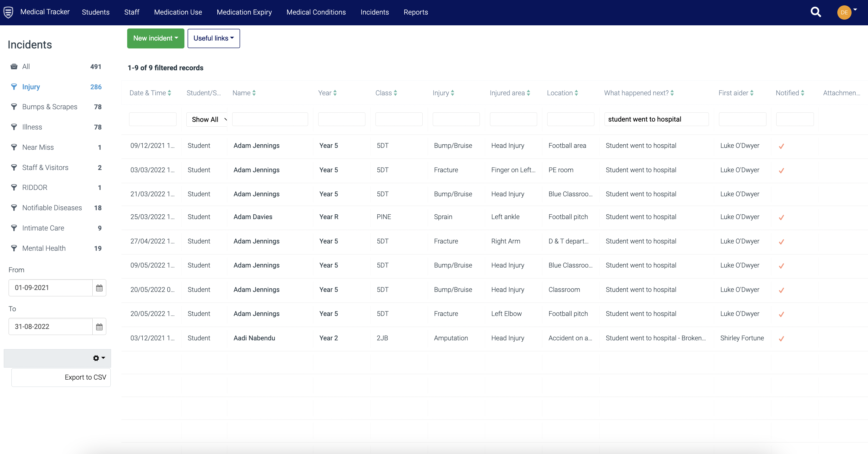
Task: Open the Useful links dropdown
Action: (x=214, y=38)
